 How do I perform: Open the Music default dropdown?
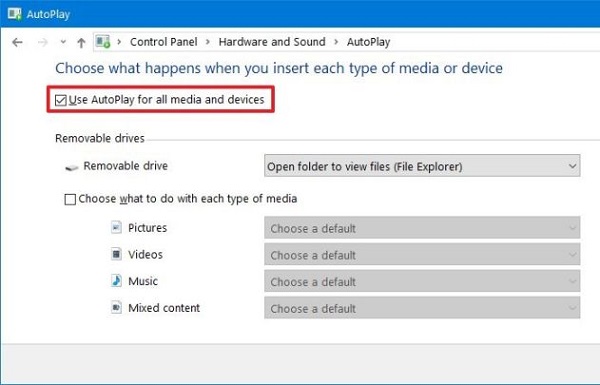click(x=422, y=282)
